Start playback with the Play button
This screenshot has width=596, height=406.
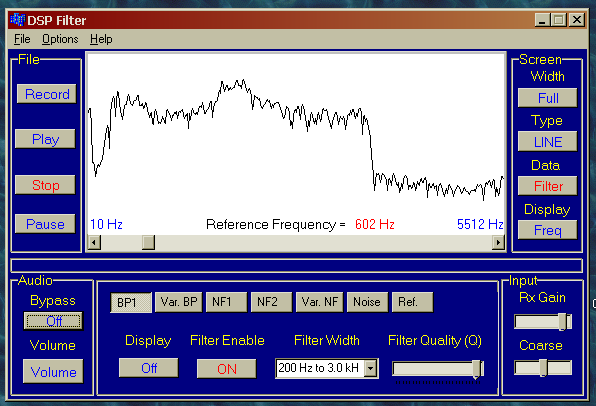[x=45, y=139]
